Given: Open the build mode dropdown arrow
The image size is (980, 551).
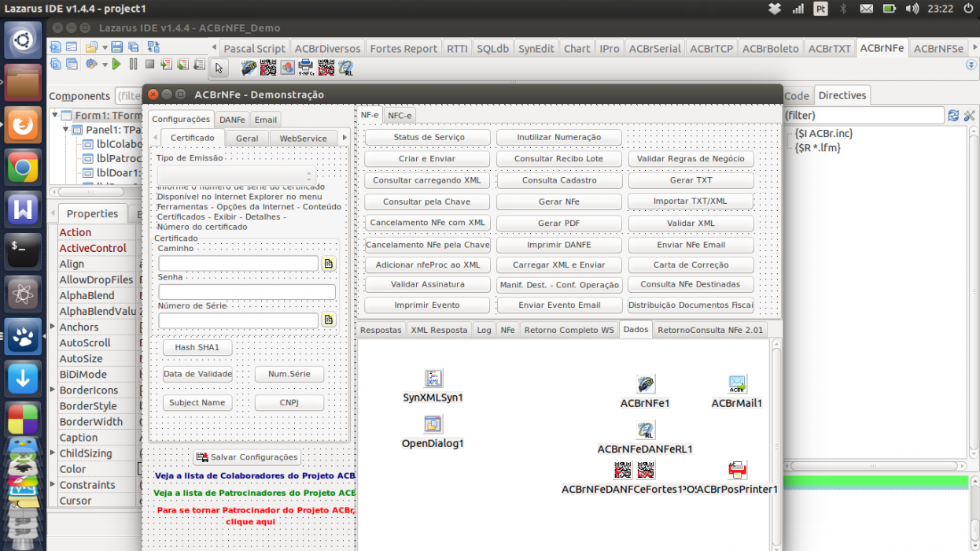Looking at the screenshot, I should pyautogui.click(x=105, y=65).
